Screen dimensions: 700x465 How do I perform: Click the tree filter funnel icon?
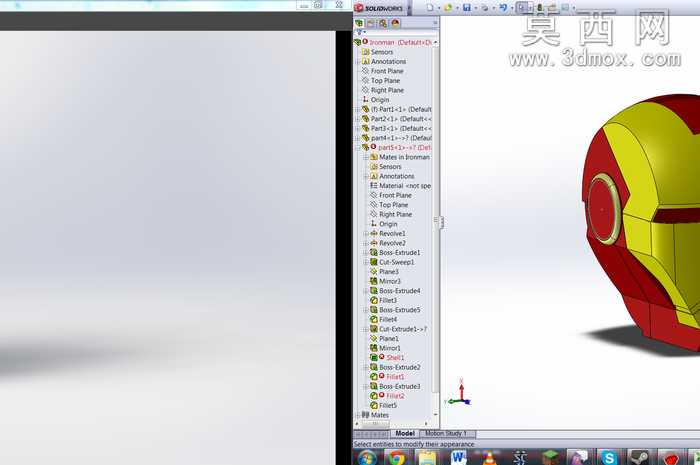tap(359, 32)
